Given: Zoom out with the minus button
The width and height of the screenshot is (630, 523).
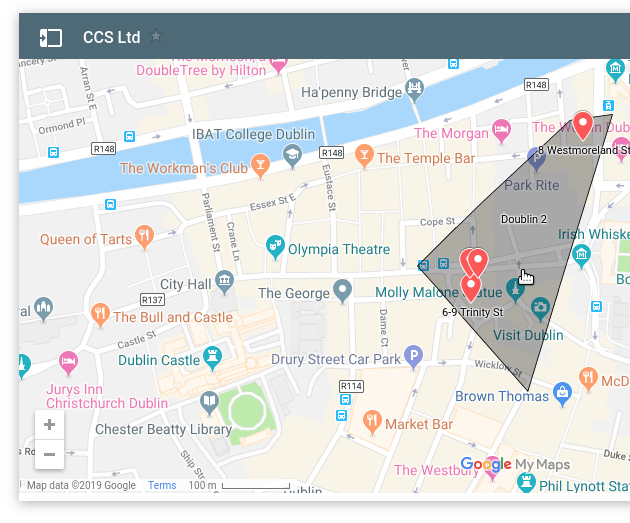Looking at the screenshot, I should 49,454.
